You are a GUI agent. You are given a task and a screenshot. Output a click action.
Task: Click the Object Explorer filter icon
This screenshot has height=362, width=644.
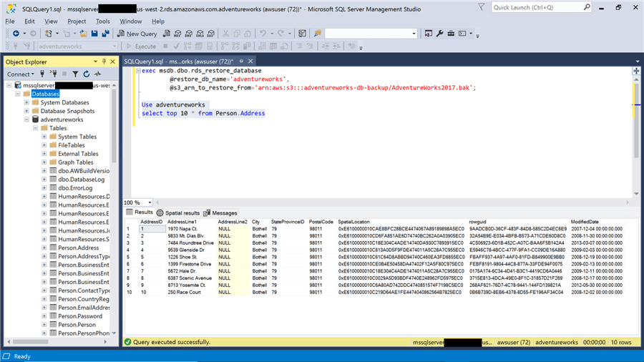tap(75, 74)
